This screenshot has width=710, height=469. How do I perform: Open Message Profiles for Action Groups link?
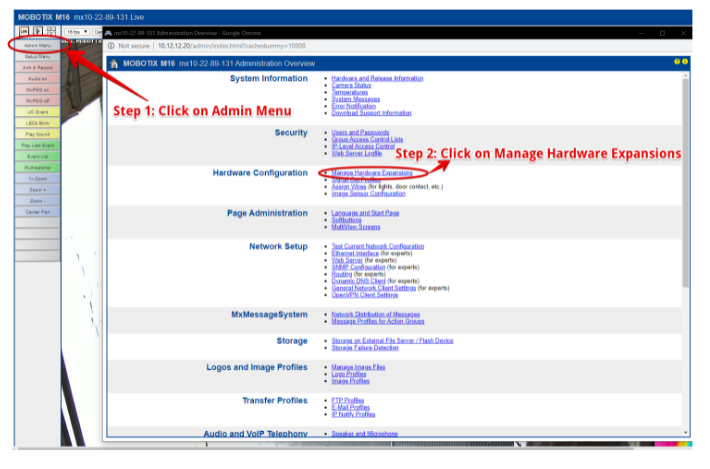pos(378,321)
